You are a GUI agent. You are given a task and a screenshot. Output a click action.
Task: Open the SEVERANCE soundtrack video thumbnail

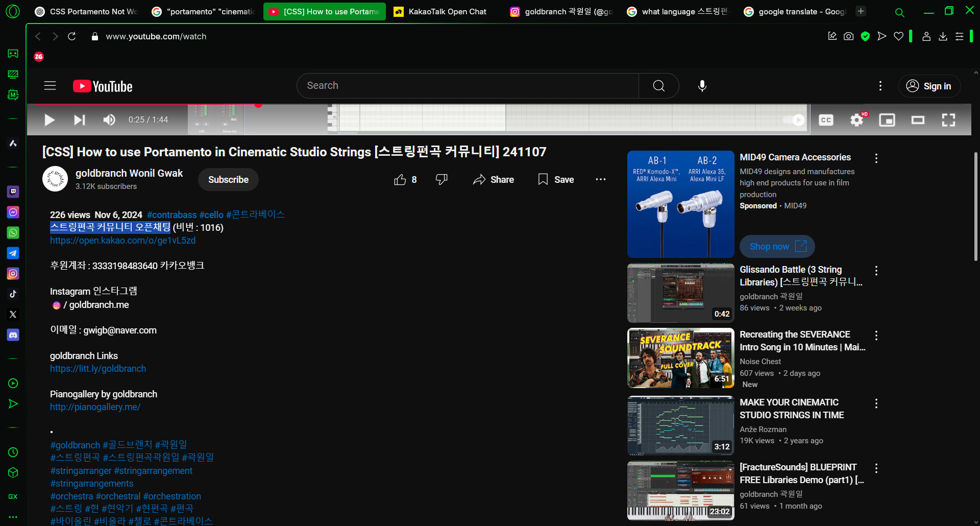(x=681, y=358)
